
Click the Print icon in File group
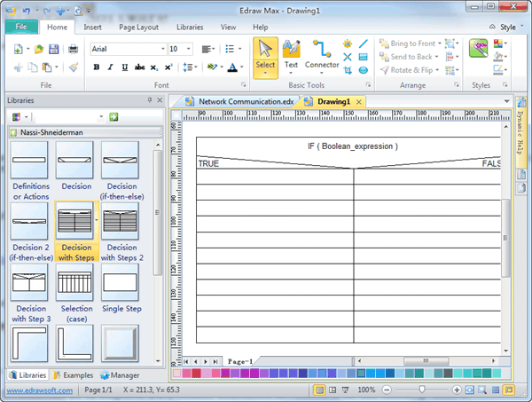pyautogui.click(x=73, y=50)
